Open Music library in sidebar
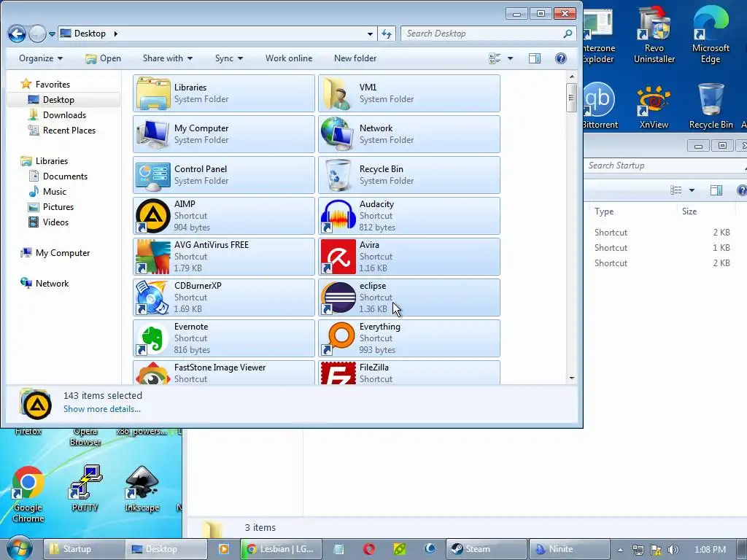The width and height of the screenshot is (747, 560). coord(54,192)
